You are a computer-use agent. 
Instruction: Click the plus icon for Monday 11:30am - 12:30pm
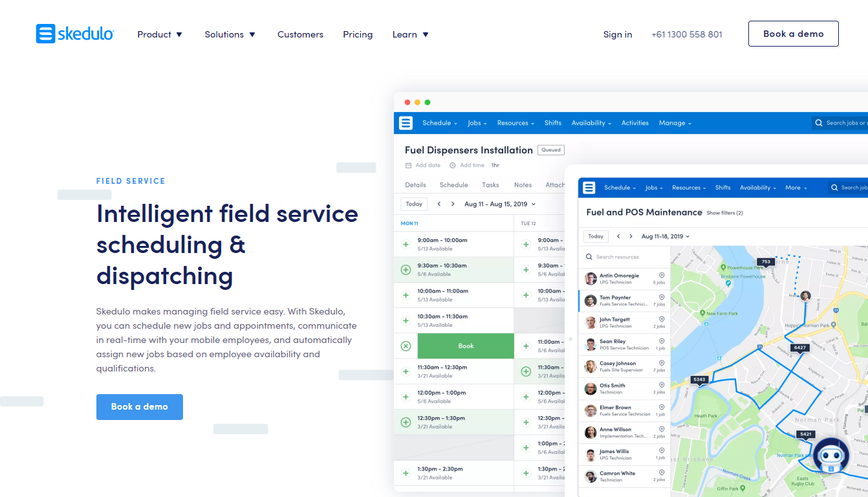(x=406, y=371)
